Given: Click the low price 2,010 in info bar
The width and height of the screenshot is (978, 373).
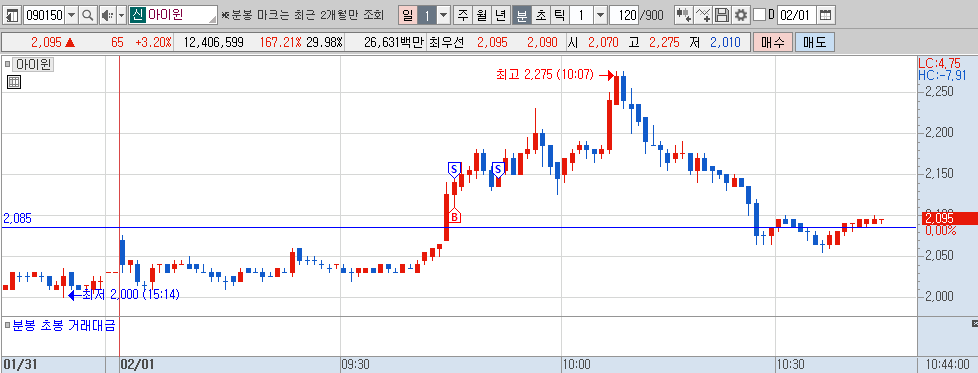Looking at the screenshot, I should point(725,42).
